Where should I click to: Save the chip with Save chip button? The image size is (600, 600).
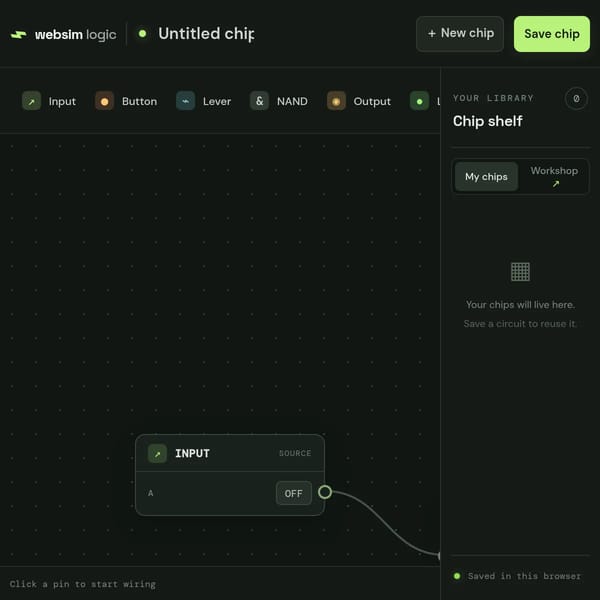(x=552, y=34)
